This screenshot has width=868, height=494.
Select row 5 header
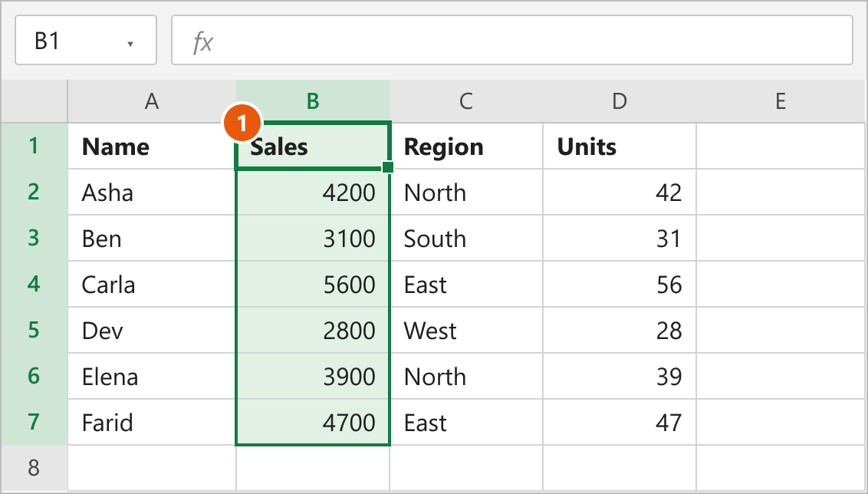pyautogui.click(x=35, y=330)
